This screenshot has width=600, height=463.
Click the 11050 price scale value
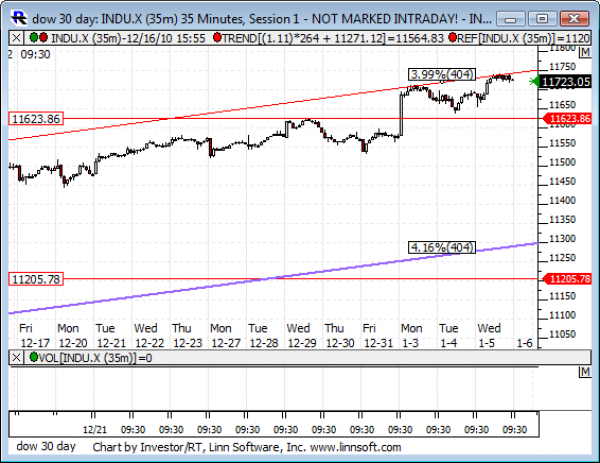tap(562, 334)
